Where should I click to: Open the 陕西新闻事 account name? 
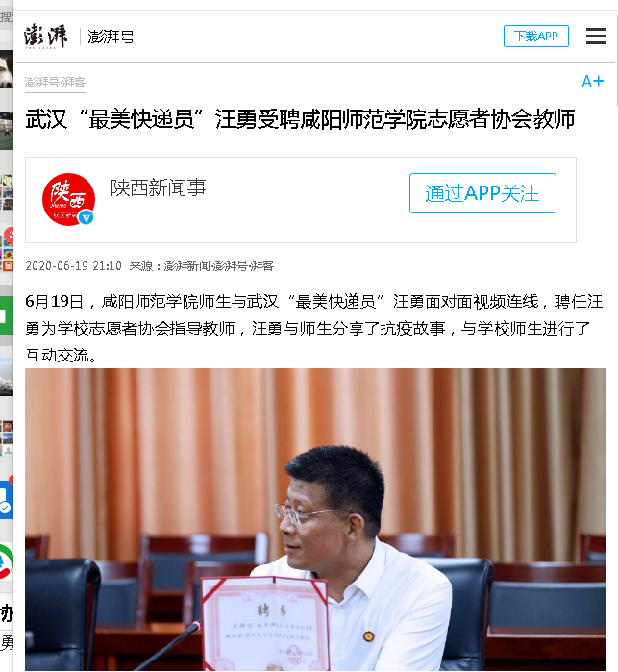(159, 187)
